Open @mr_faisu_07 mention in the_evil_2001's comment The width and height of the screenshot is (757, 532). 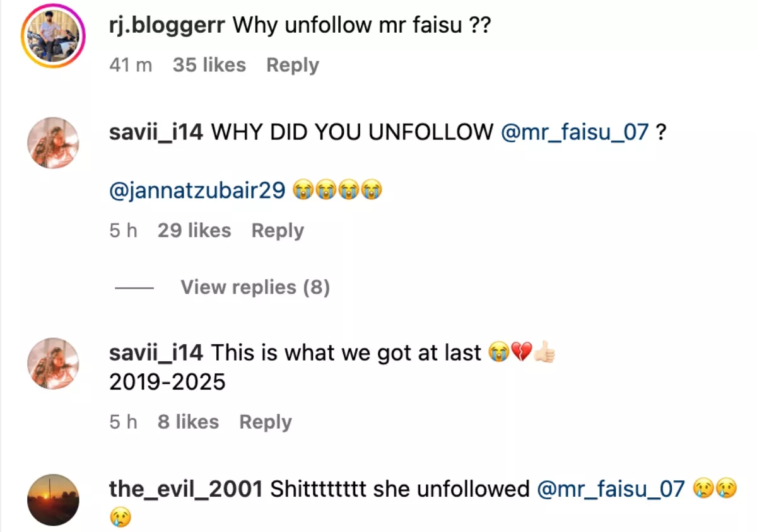[x=611, y=489]
